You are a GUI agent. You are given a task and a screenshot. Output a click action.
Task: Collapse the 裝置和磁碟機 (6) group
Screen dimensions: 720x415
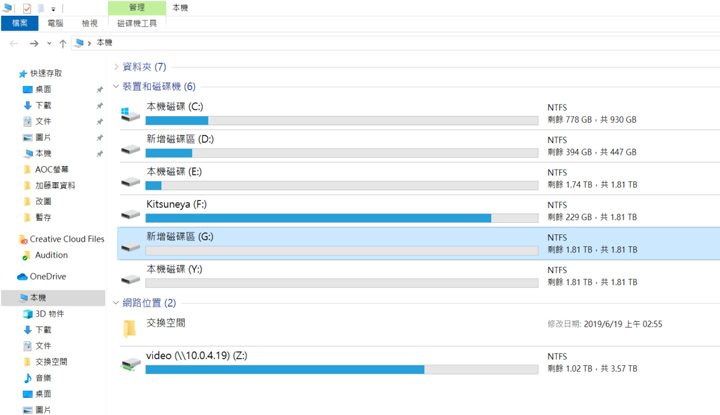[x=116, y=87]
